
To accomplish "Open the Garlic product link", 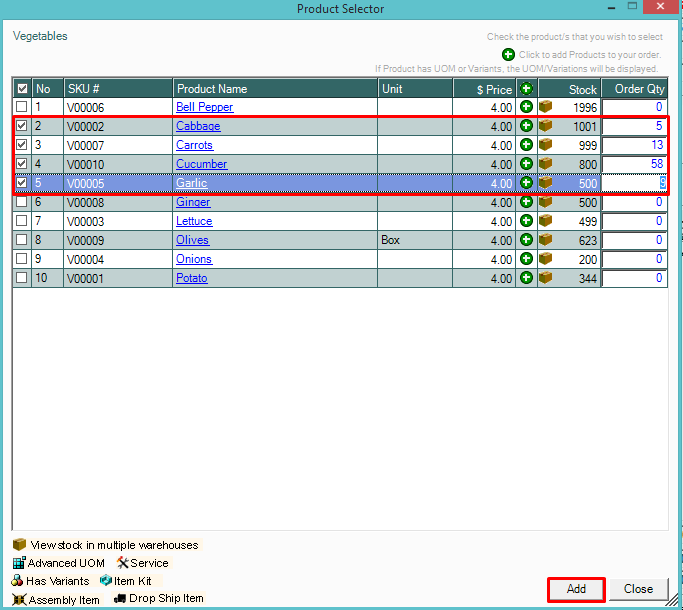I will tap(193, 183).
